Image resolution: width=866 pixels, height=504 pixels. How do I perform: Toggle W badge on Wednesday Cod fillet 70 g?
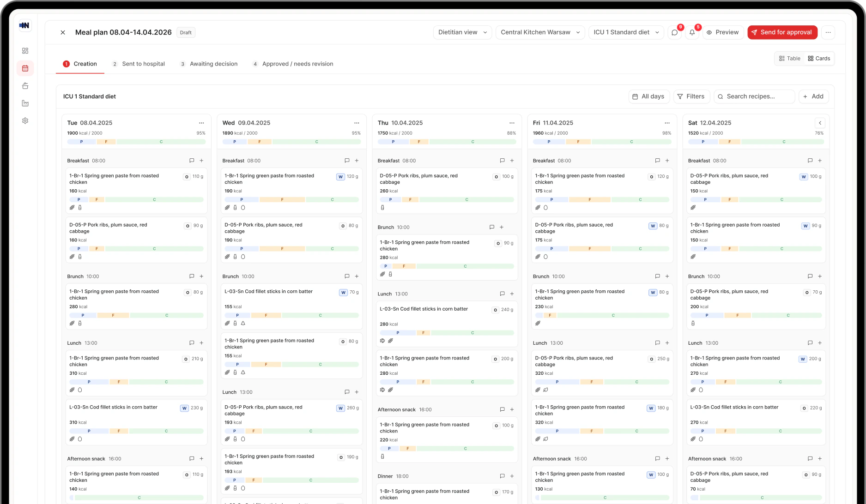pos(343,292)
